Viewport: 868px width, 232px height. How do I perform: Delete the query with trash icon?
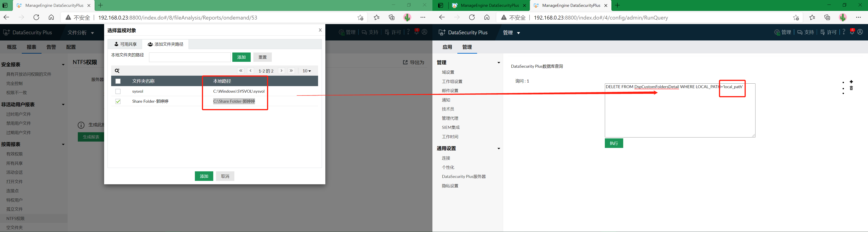click(851, 88)
